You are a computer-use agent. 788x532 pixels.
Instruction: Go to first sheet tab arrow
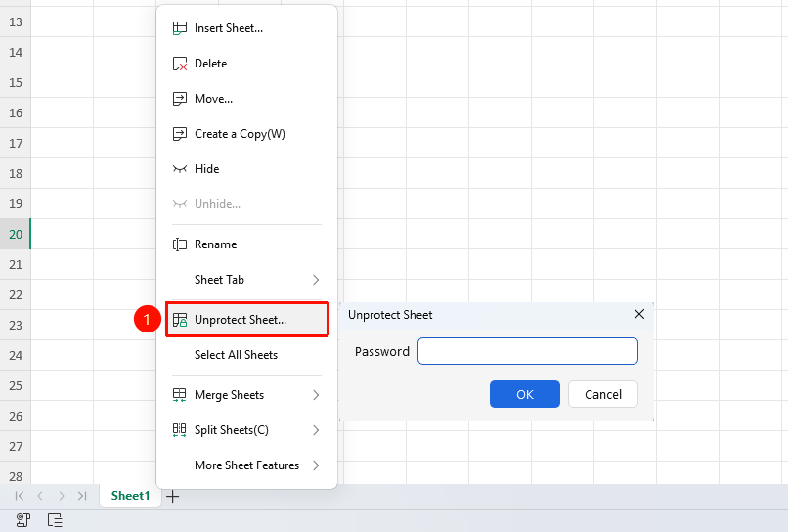[x=20, y=496]
